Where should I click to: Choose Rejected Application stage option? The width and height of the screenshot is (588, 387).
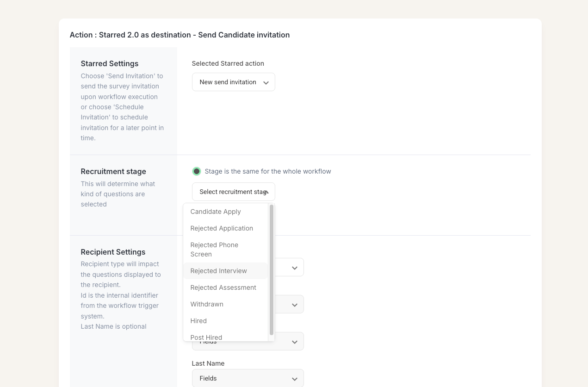pos(225,228)
